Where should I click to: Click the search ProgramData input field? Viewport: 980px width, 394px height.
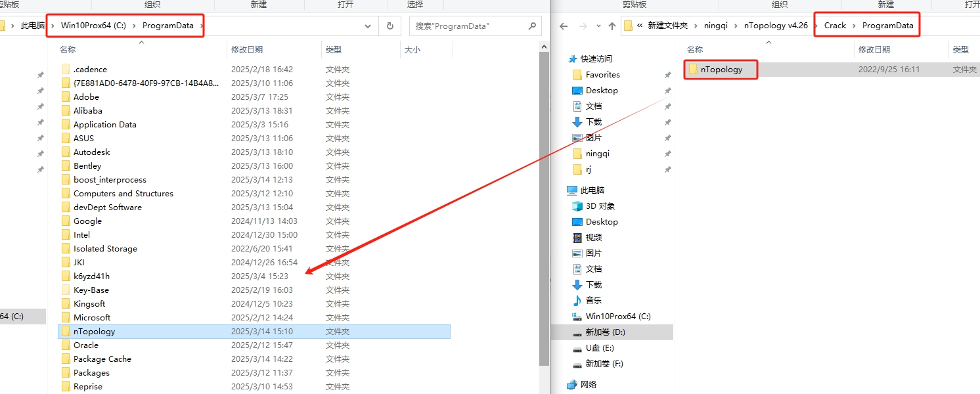(x=468, y=26)
